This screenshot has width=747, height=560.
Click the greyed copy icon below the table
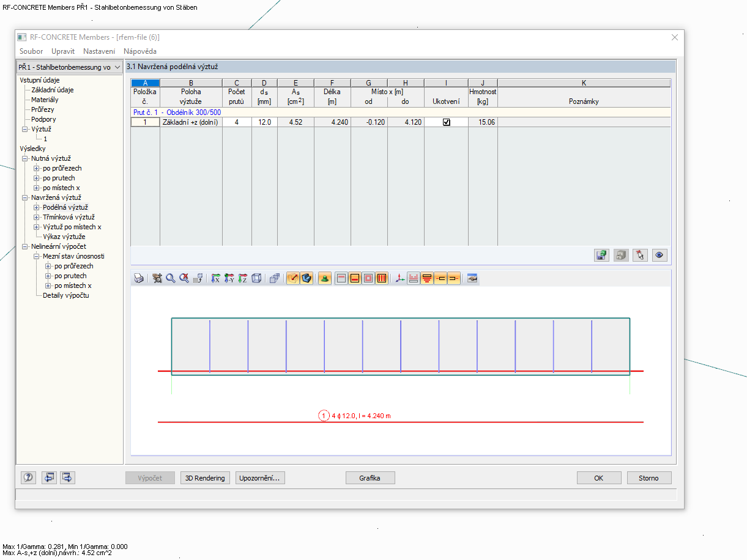click(621, 255)
